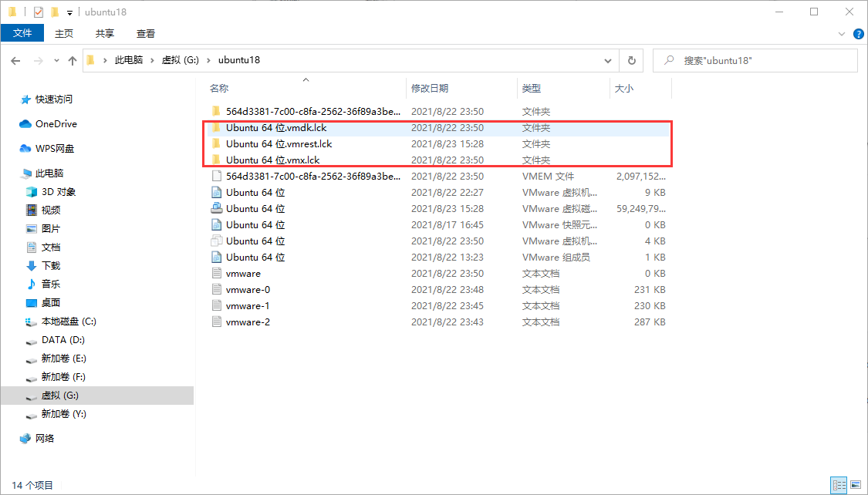Open the Help question mark icon
The height and width of the screenshot is (495, 868).
pos(858,34)
